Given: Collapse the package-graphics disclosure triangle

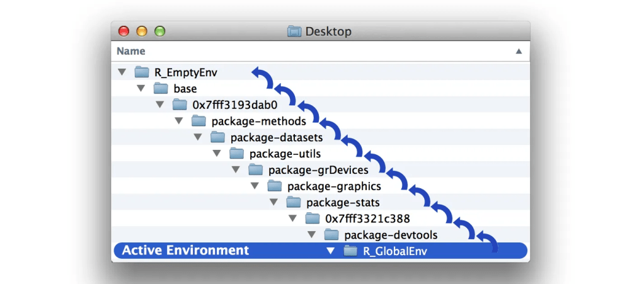Looking at the screenshot, I should tap(255, 186).
